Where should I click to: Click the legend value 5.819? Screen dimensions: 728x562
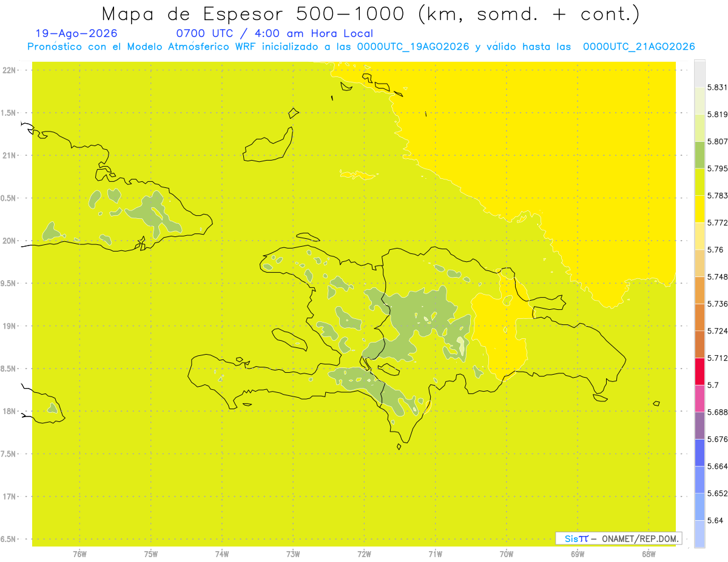(718, 115)
